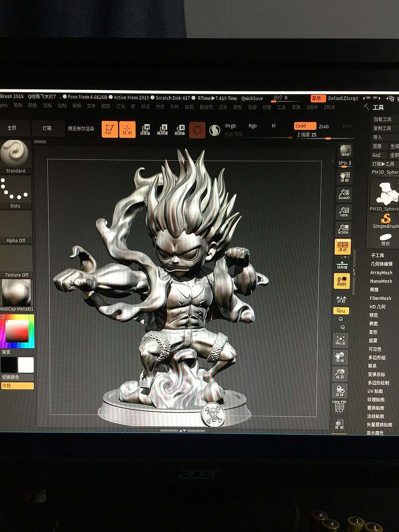Open the 灯箱 (LightBox) button
The image size is (399, 532).
[x=47, y=129]
